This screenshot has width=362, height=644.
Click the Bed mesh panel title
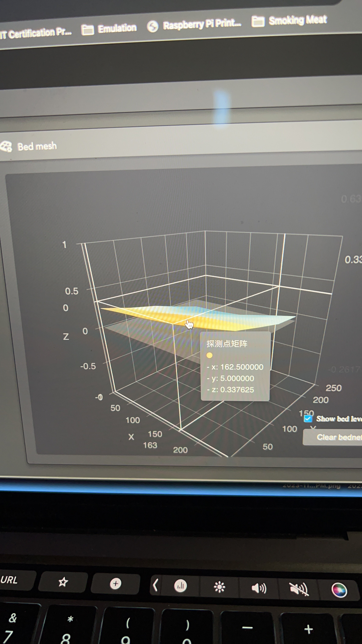37,146
